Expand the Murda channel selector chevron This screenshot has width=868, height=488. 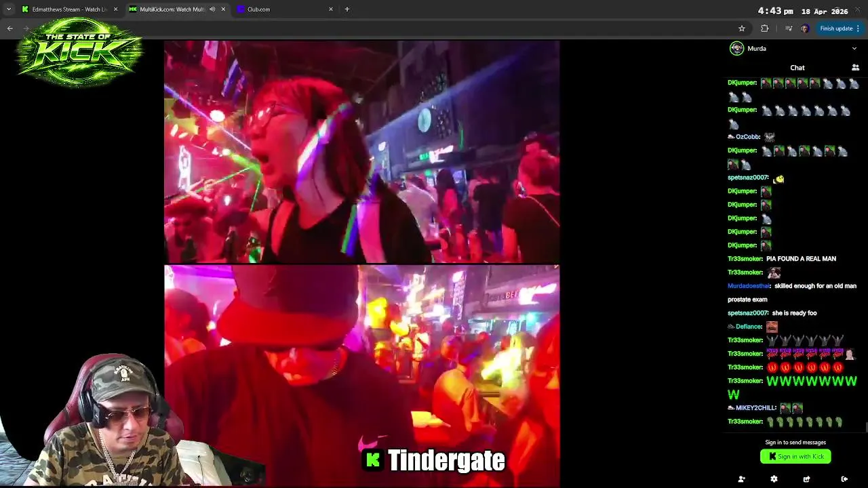point(854,49)
